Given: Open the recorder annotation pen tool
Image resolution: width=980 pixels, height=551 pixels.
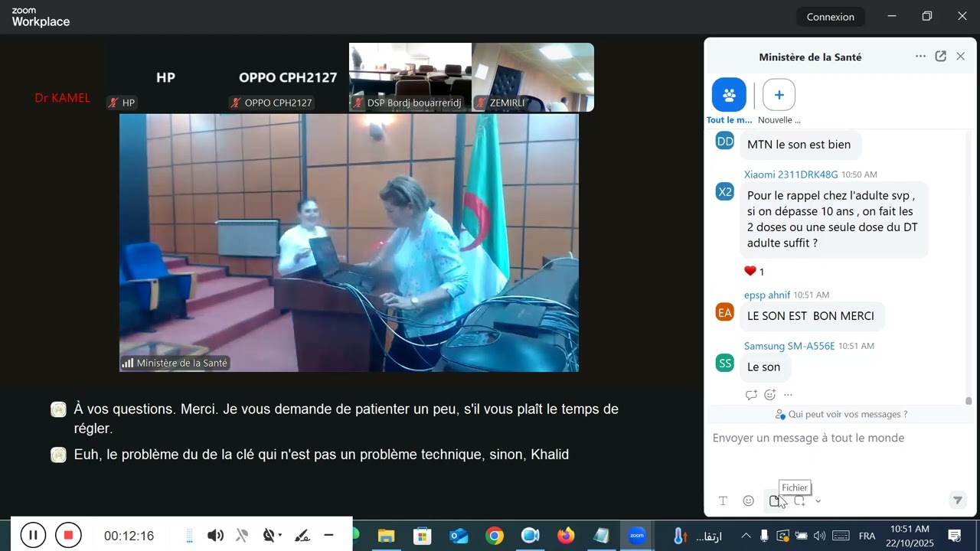Looking at the screenshot, I should (302, 536).
